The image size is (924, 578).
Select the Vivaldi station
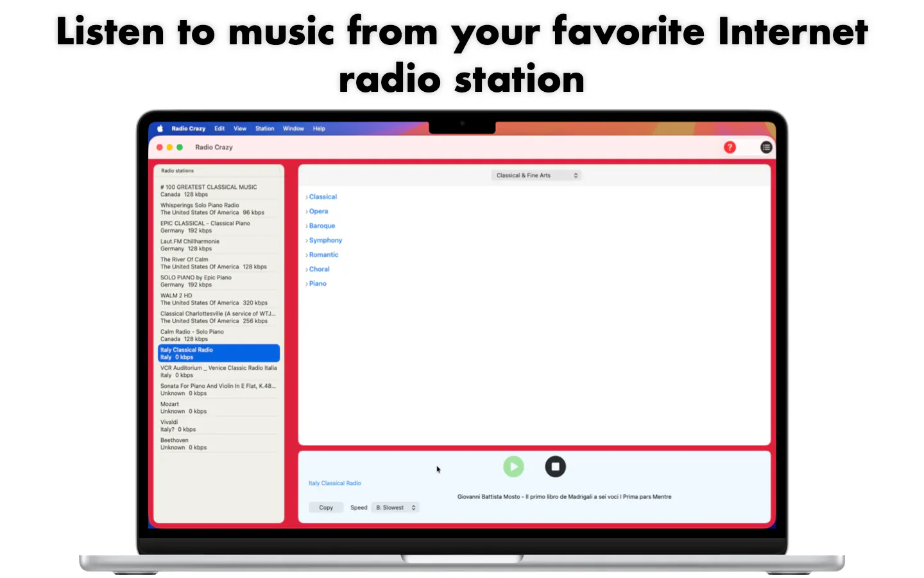pos(219,426)
